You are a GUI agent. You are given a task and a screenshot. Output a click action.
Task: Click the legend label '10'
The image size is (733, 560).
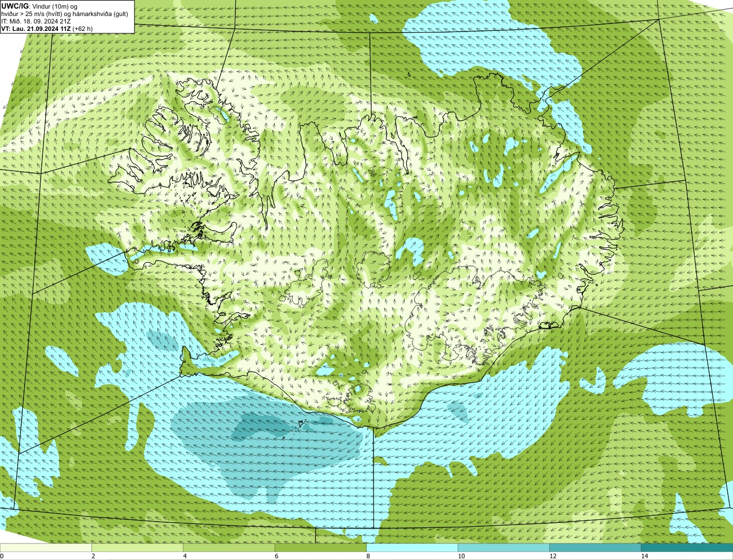pos(460,556)
